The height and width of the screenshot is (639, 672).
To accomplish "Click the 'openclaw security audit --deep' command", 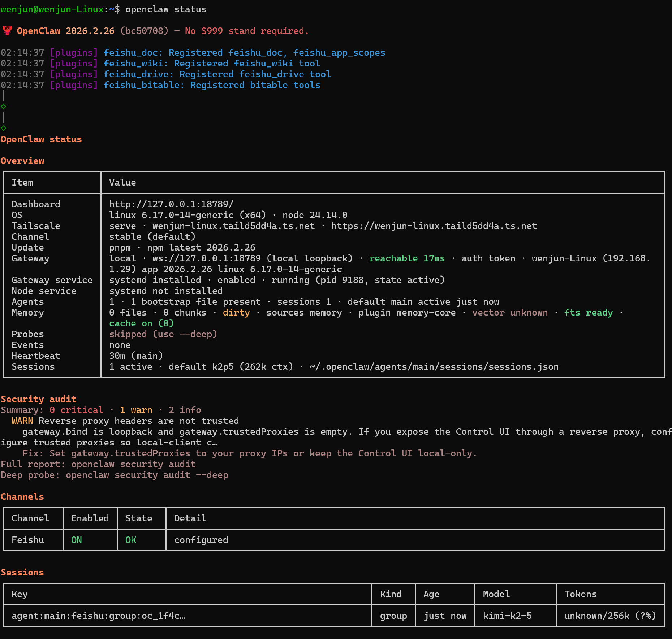I will tap(147, 475).
